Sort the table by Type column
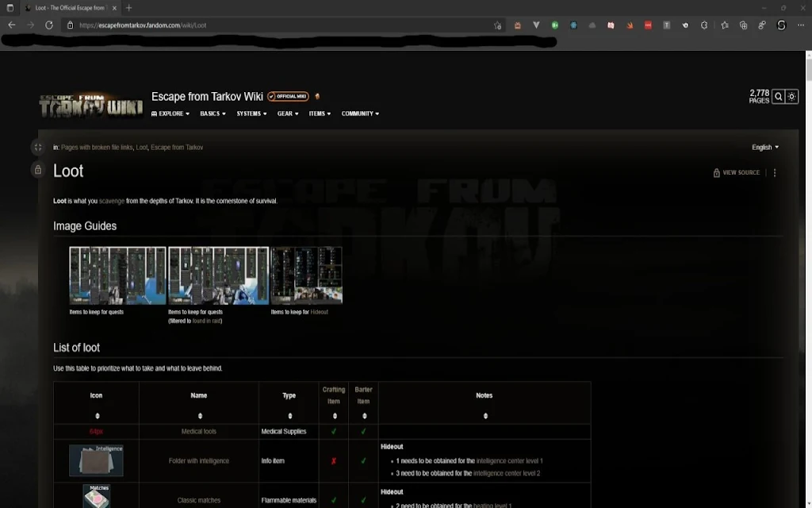This screenshot has height=508, width=812. click(x=290, y=416)
